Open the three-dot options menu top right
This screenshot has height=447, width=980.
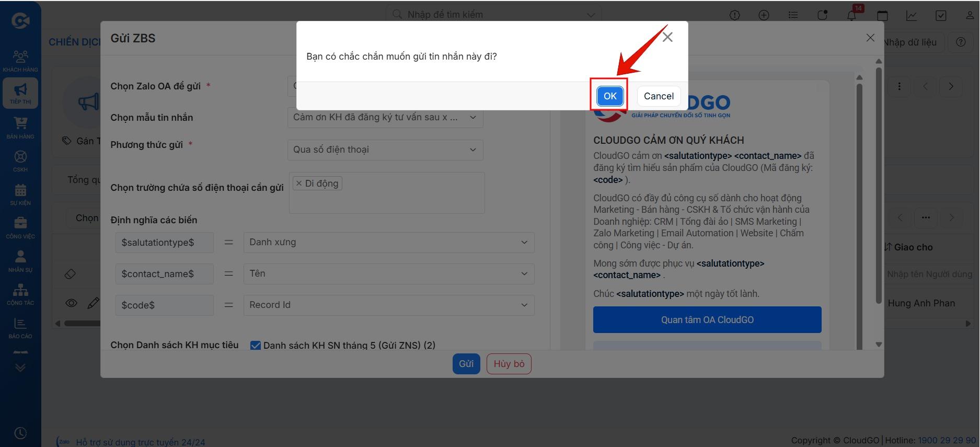(899, 86)
